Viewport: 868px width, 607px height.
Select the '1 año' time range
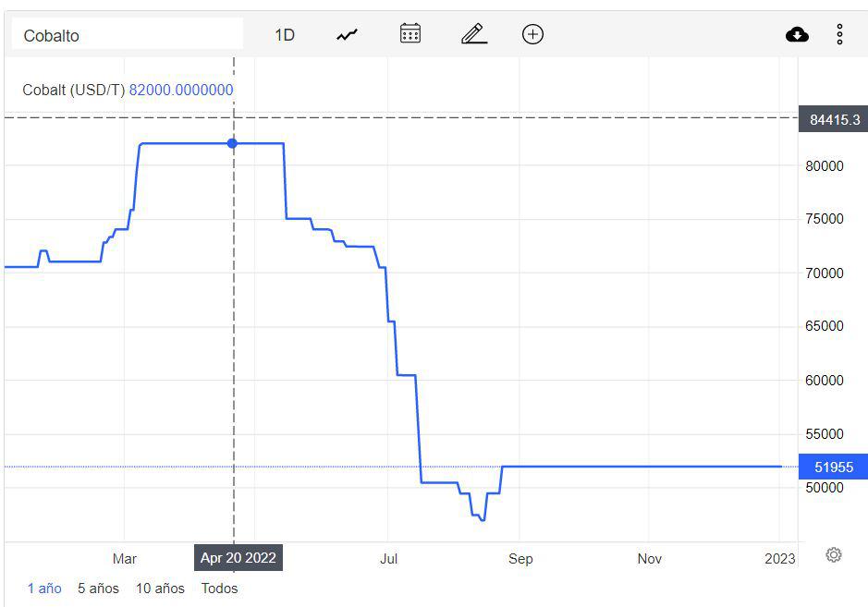[44, 589]
